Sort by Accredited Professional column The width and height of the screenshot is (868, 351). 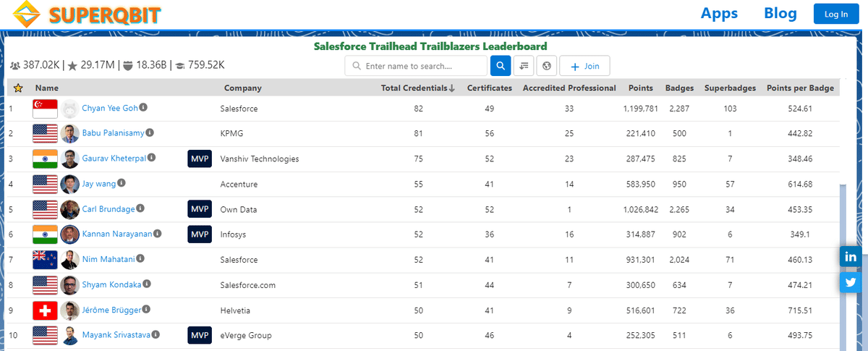[x=569, y=88]
